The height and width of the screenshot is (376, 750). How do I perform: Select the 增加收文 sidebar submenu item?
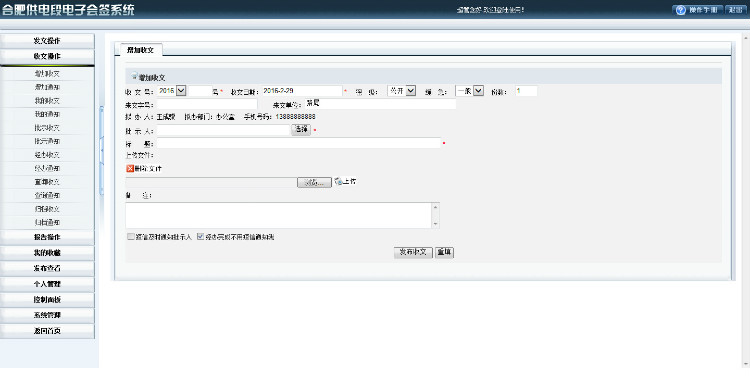(47, 74)
